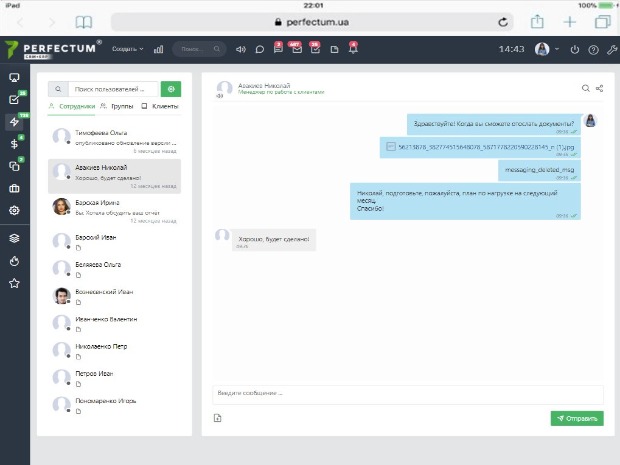The width and height of the screenshot is (620, 465).
Task: Open the finance dollar icon in sidebar
Action: pyautogui.click(x=14, y=144)
